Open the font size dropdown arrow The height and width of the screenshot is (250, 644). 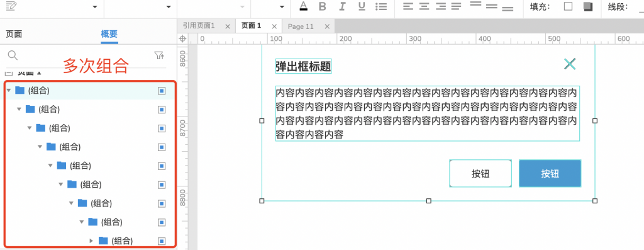(282, 7)
